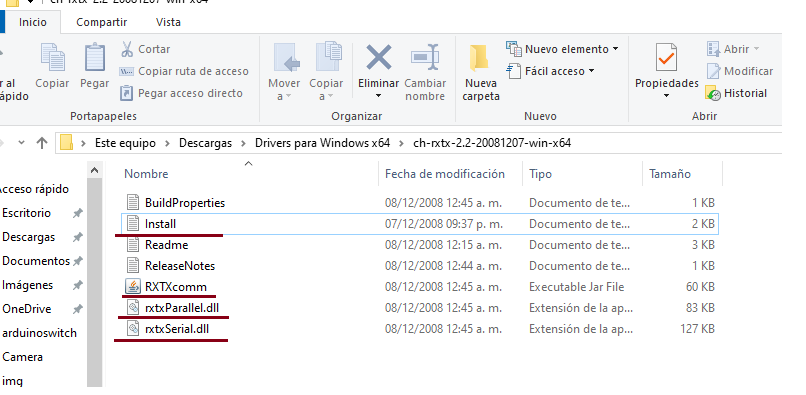Click the folder icon in address bar
The height and width of the screenshot is (395, 806).
66,142
